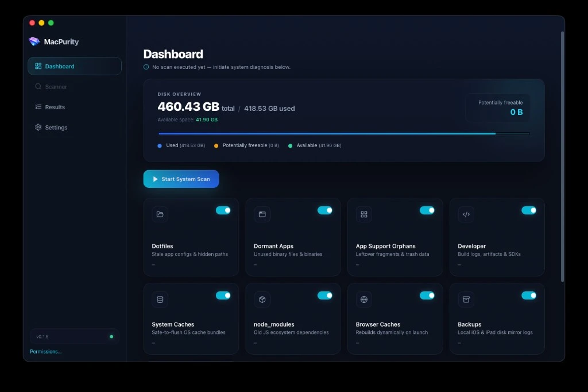Click 'Local iOS & iPad disk mirror logs' text

[495, 332]
